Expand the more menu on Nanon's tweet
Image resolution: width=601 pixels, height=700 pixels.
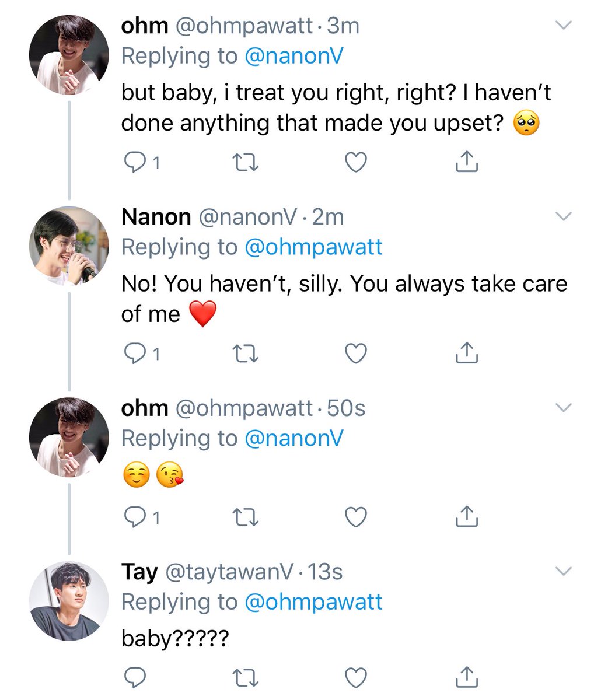[x=563, y=216]
